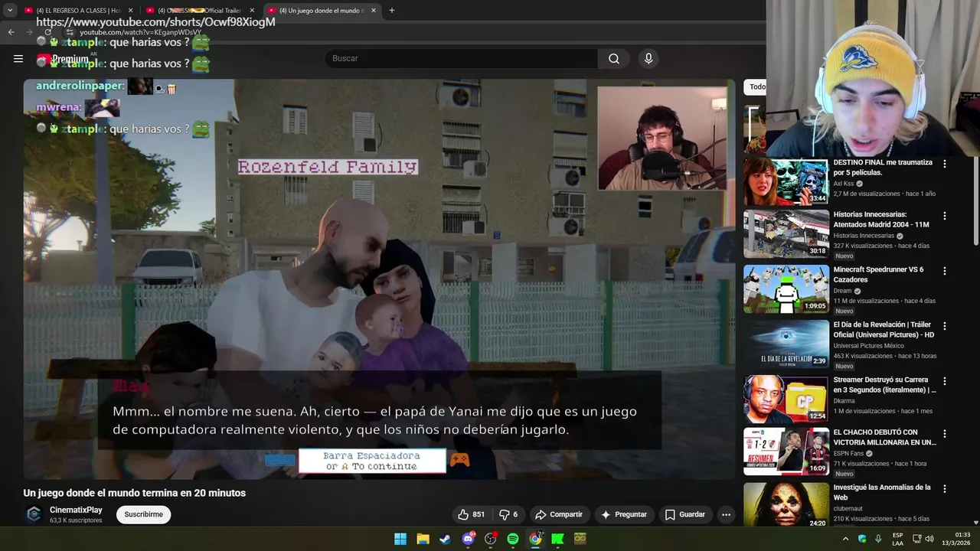
Task: Close the 'EL REGRESO A CLASES' tab
Action: pos(130,11)
